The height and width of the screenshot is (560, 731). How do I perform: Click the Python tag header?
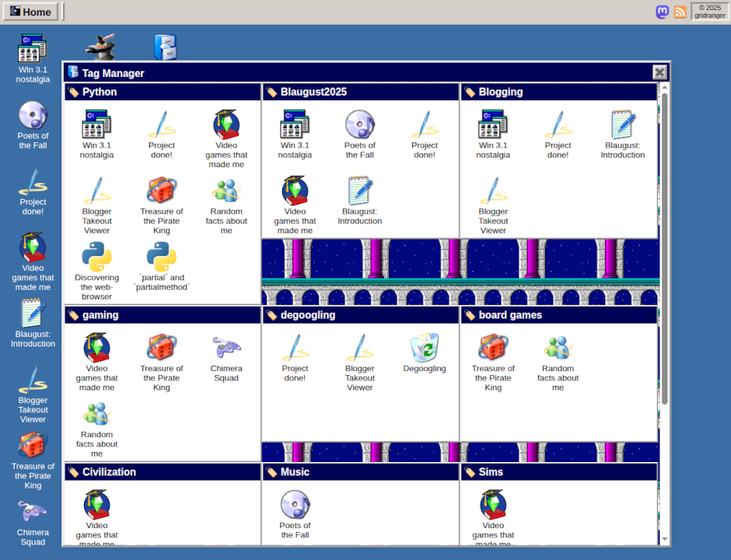tap(163, 92)
